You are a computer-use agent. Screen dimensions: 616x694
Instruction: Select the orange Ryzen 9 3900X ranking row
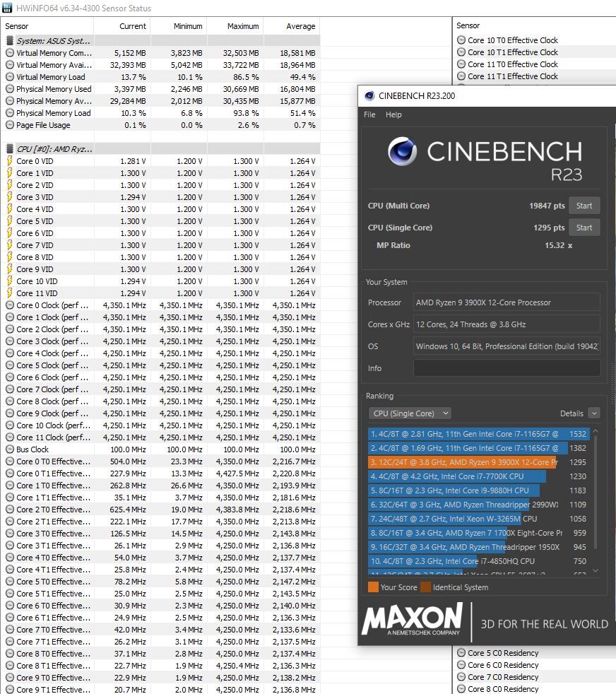click(x=479, y=462)
